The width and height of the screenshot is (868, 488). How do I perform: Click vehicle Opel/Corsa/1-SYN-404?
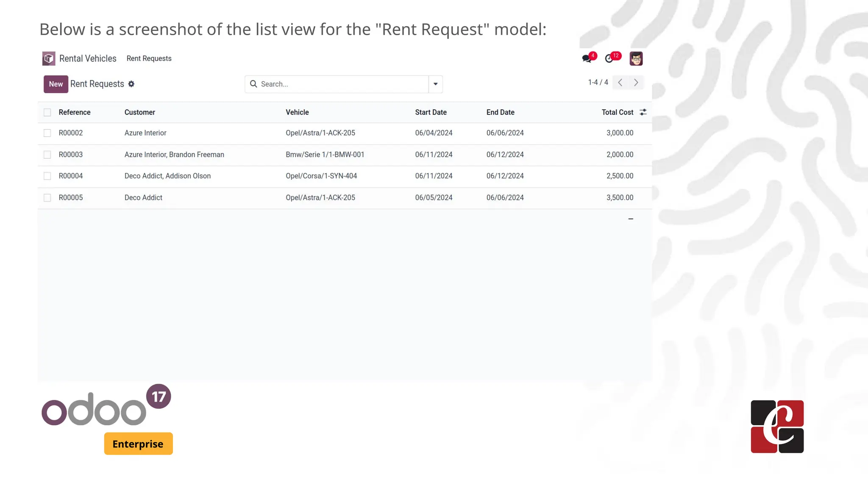(x=321, y=176)
